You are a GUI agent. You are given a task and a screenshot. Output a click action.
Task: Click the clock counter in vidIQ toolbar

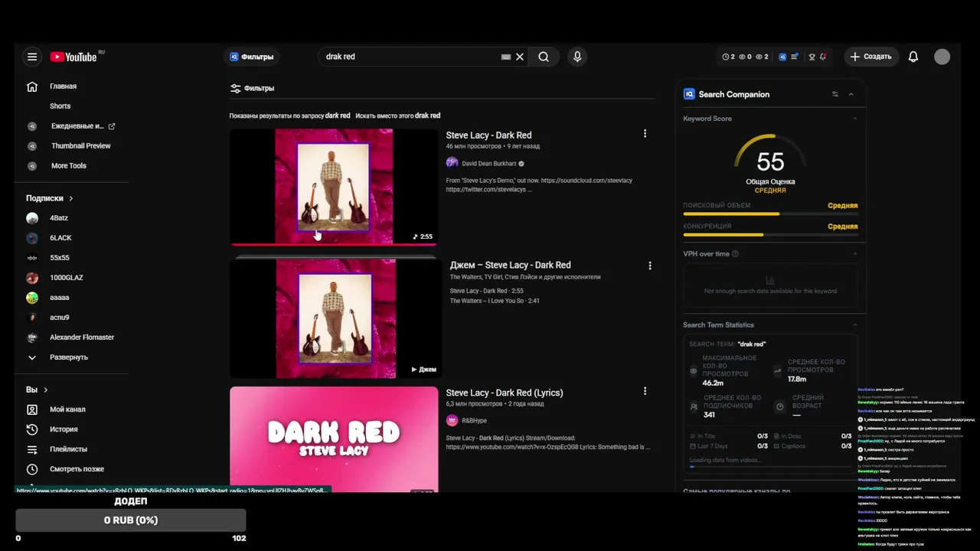(x=729, y=57)
